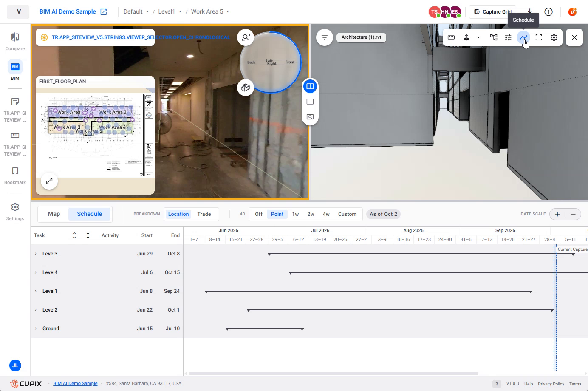This screenshot has width=588, height=391.
Task: Click the fullscreen brackets icon
Action: click(x=539, y=37)
